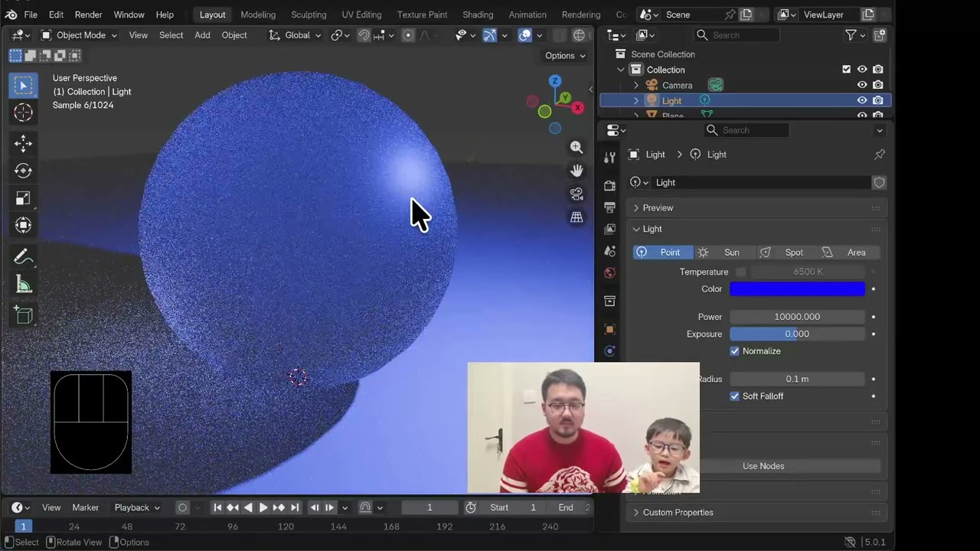Hide Collection in viewport eye icon
The height and width of the screenshot is (551, 980).
click(x=862, y=70)
